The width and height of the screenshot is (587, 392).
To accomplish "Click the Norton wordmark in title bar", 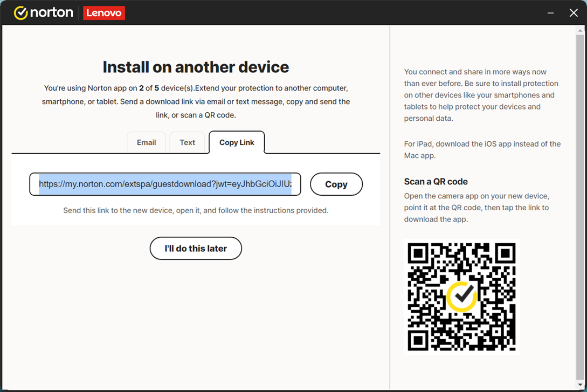I will tap(51, 13).
